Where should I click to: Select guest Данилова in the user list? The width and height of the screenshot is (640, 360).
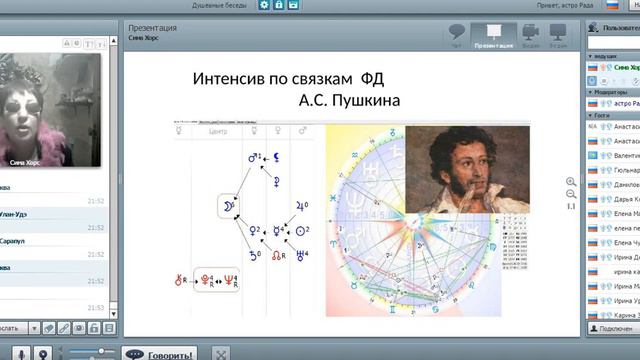pyautogui.click(x=613, y=184)
